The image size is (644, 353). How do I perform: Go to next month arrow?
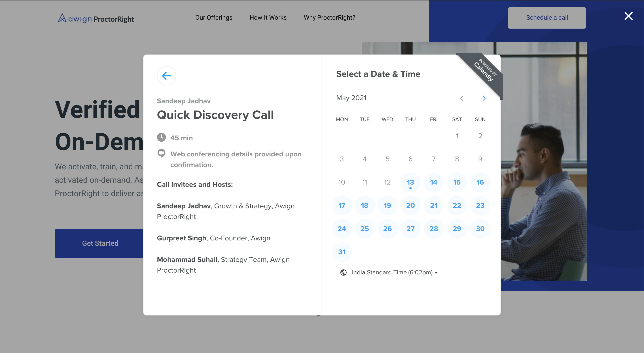tap(484, 98)
